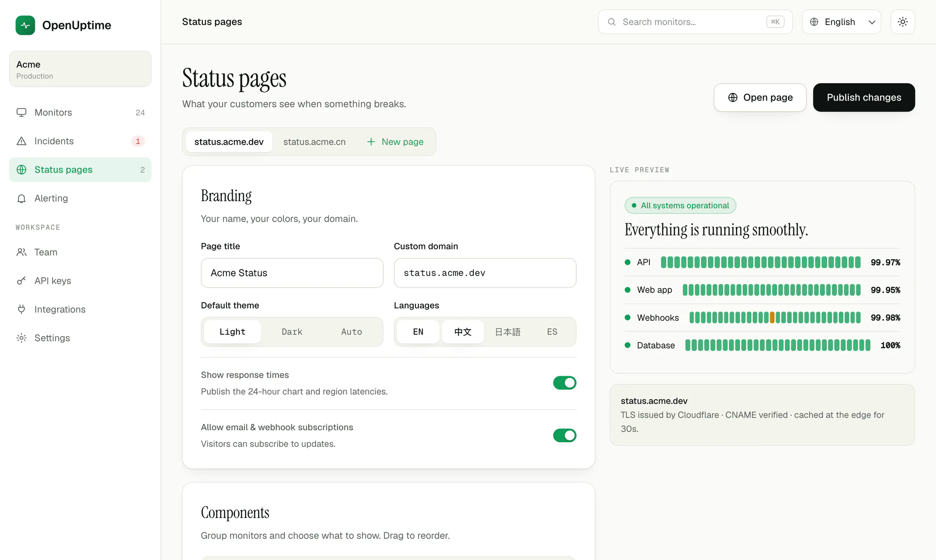Screen dimensions: 936x560
Task: Add a page with New page
Action: tap(395, 142)
